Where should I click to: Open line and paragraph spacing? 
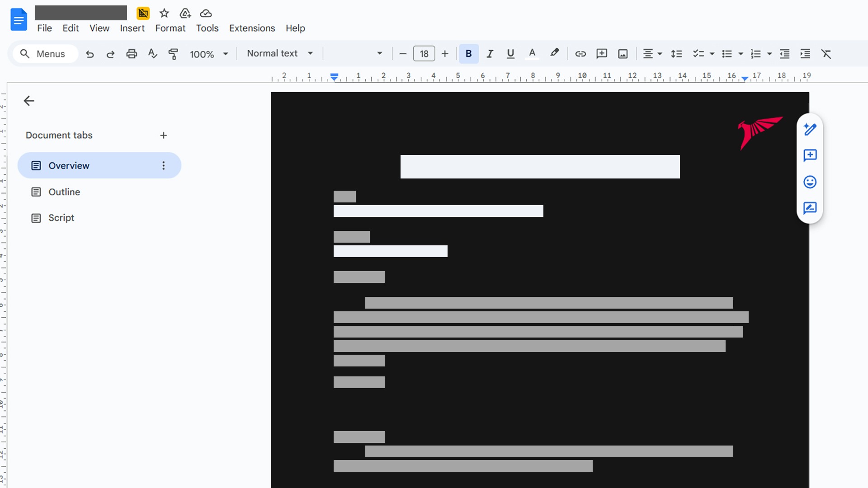tap(676, 54)
